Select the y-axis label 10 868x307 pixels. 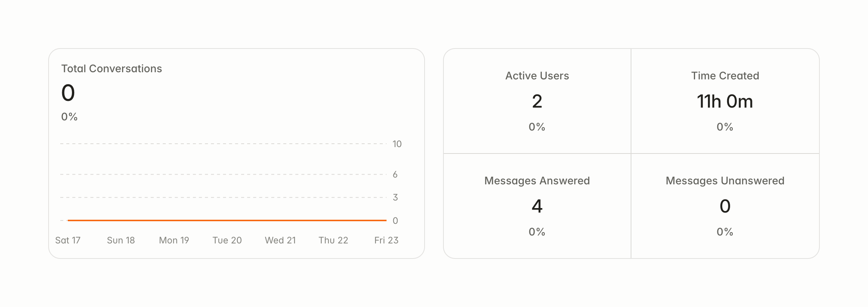397,144
